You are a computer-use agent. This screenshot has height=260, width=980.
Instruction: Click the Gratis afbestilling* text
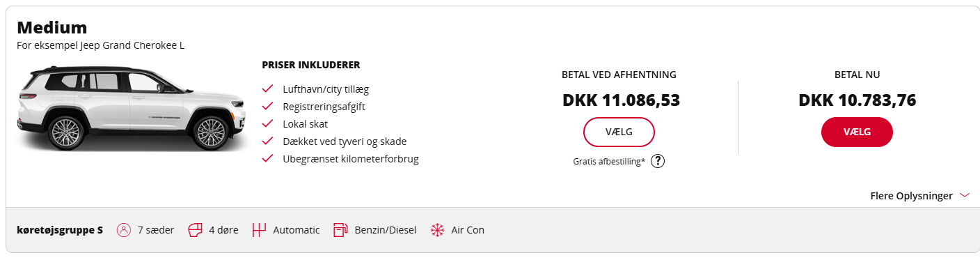click(609, 162)
